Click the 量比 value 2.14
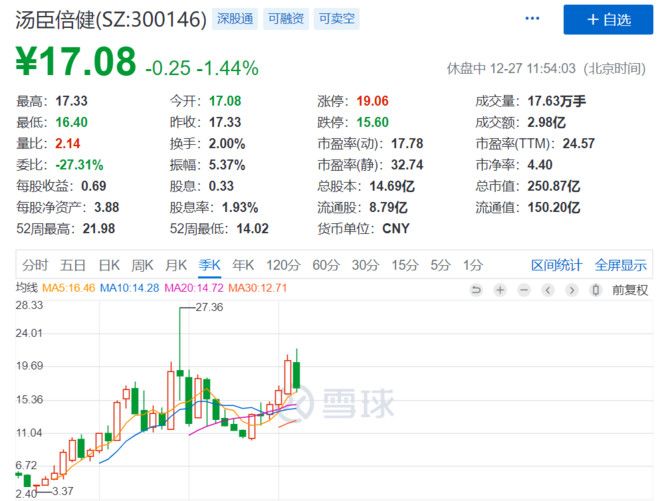The height and width of the screenshot is (501, 660). click(67, 144)
